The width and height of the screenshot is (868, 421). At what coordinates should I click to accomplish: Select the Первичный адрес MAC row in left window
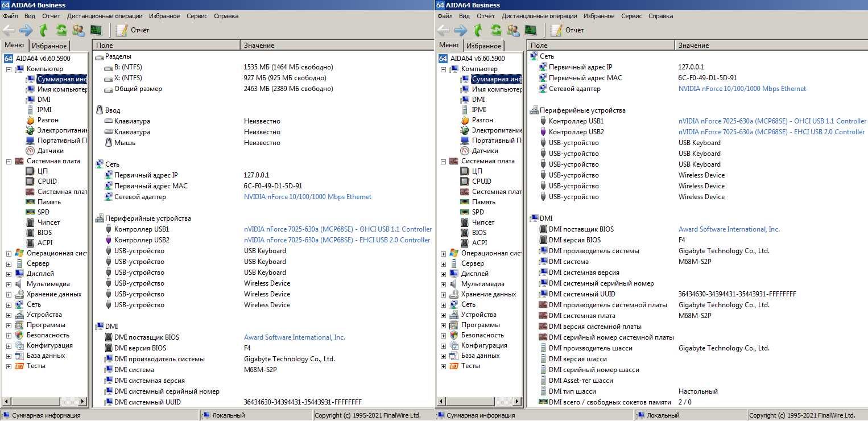click(262, 186)
